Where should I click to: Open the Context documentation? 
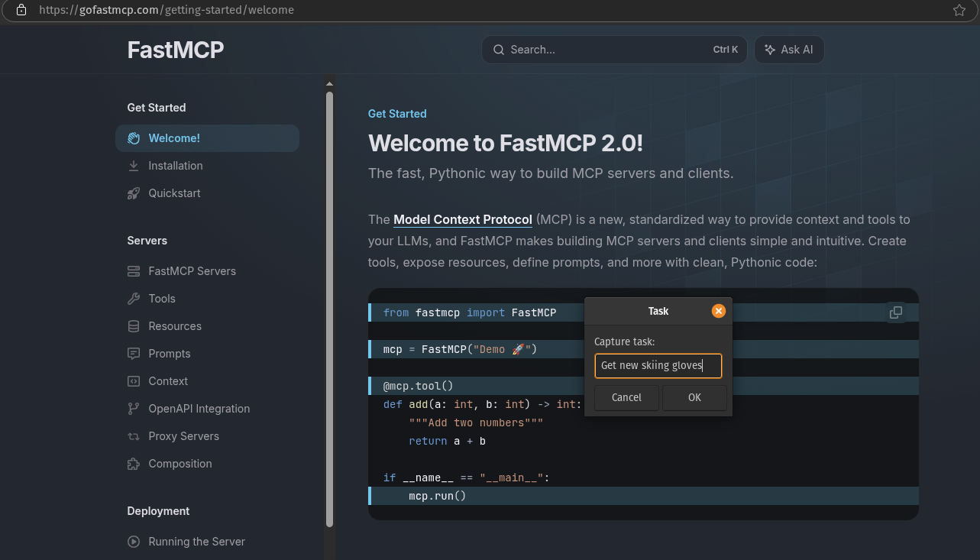(207, 381)
